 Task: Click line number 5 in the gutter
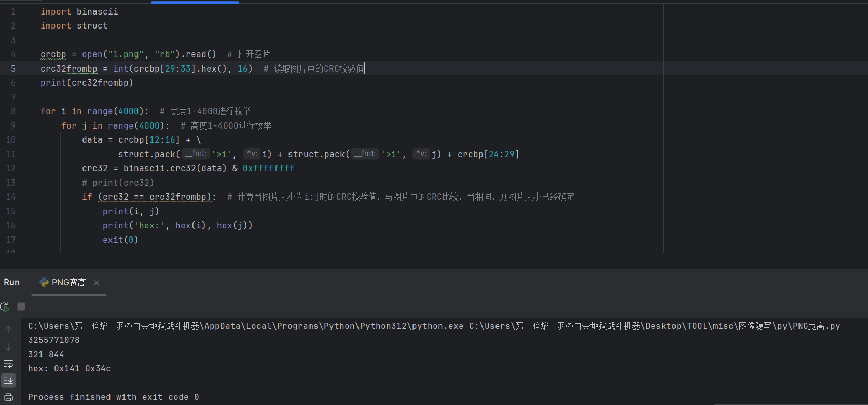click(13, 68)
